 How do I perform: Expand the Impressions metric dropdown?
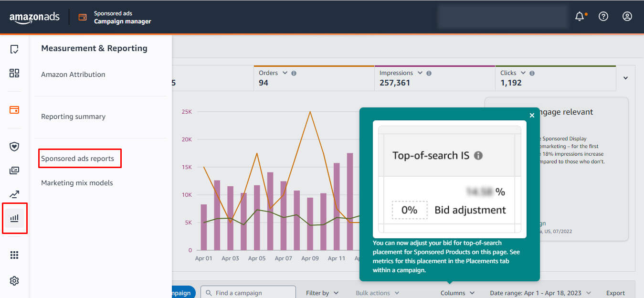click(x=420, y=73)
